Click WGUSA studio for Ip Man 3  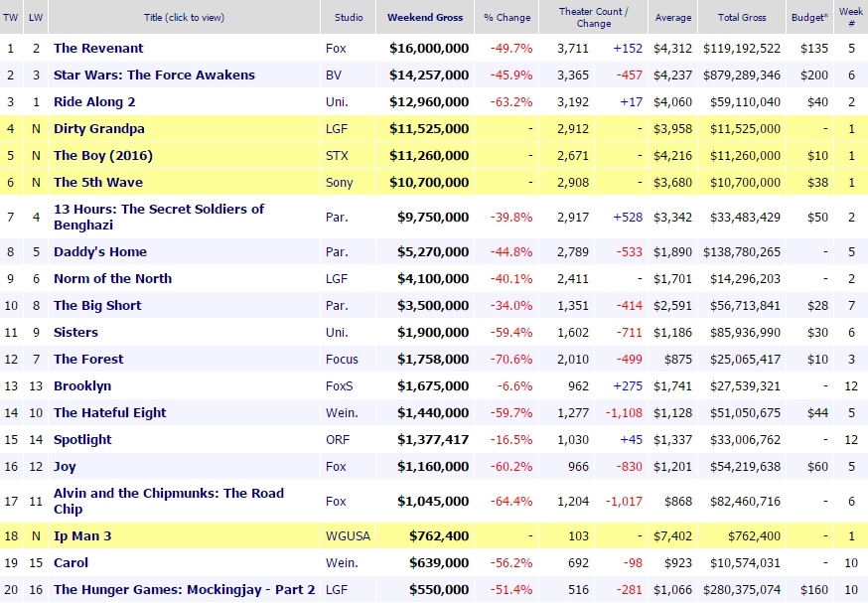348,536
